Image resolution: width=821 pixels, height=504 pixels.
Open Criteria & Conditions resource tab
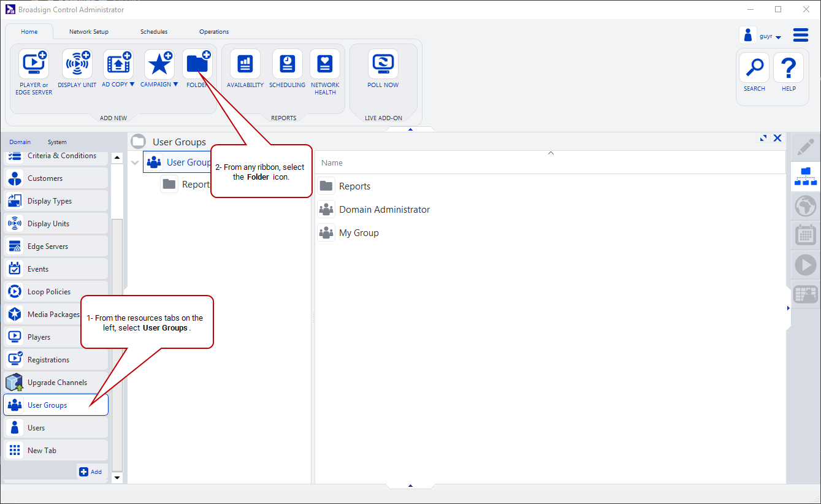pyautogui.click(x=56, y=157)
